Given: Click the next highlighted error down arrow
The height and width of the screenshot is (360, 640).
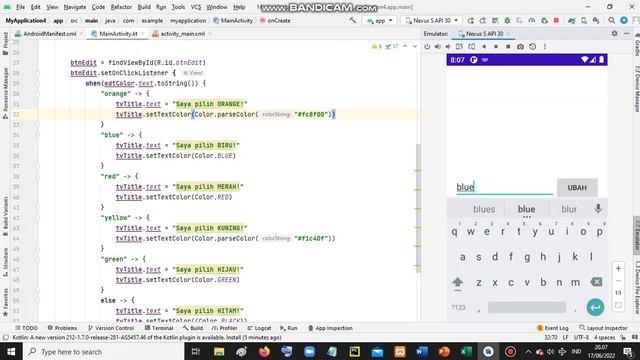Looking at the screenshot, I should (x=415, y=47).
